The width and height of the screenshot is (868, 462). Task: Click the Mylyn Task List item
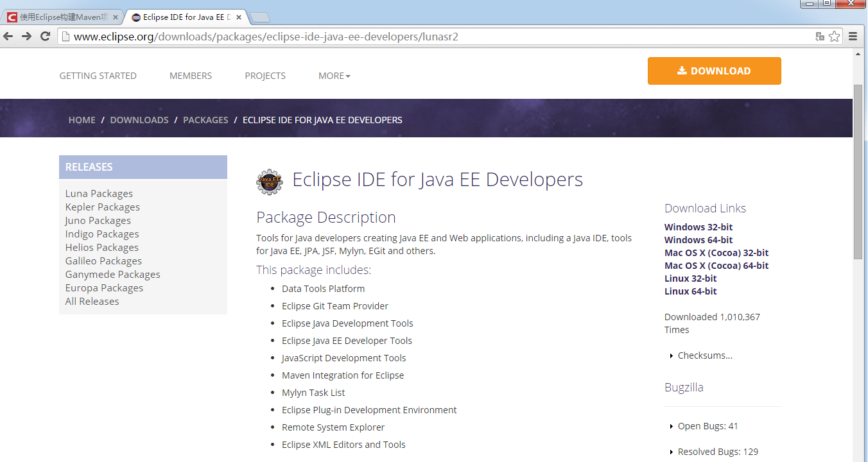point(313,393)
